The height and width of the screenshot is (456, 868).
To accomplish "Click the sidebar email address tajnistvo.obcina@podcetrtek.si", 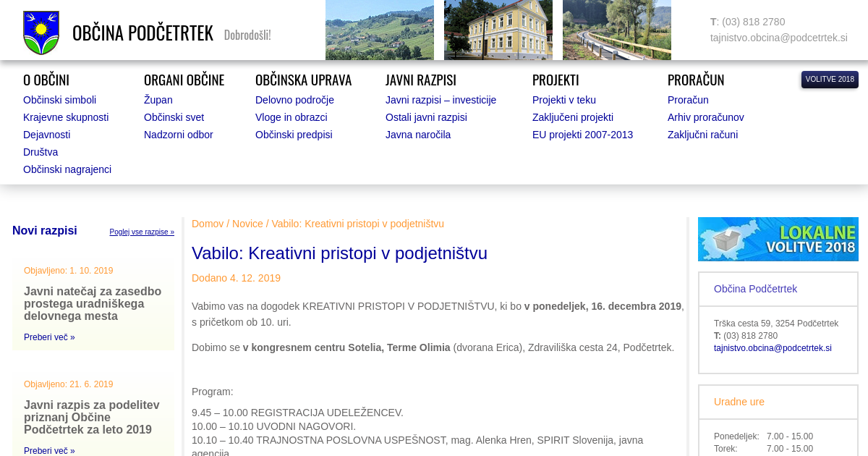I will click(773, 348).
